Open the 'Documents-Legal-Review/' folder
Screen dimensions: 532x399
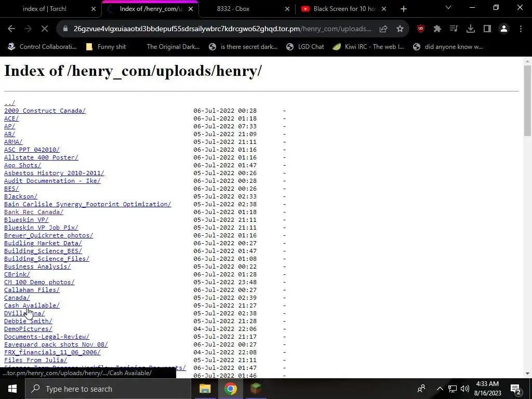[x=47, y=337]
